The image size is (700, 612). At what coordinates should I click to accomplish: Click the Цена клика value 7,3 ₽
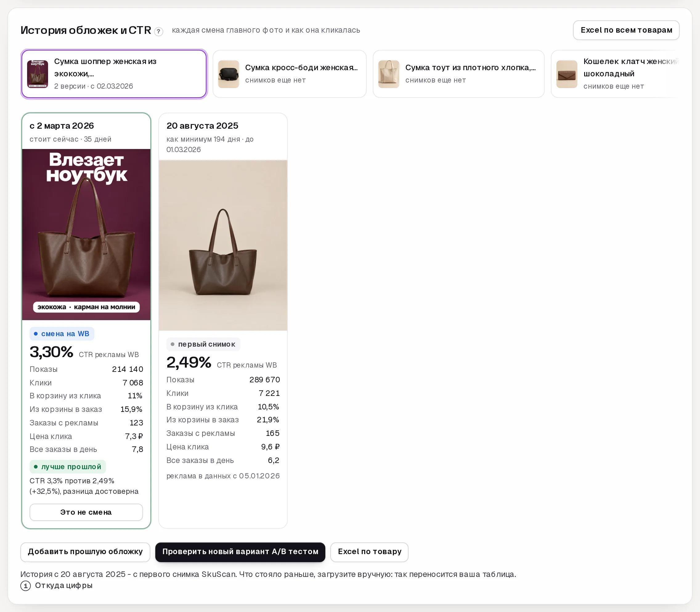(134, 436)
